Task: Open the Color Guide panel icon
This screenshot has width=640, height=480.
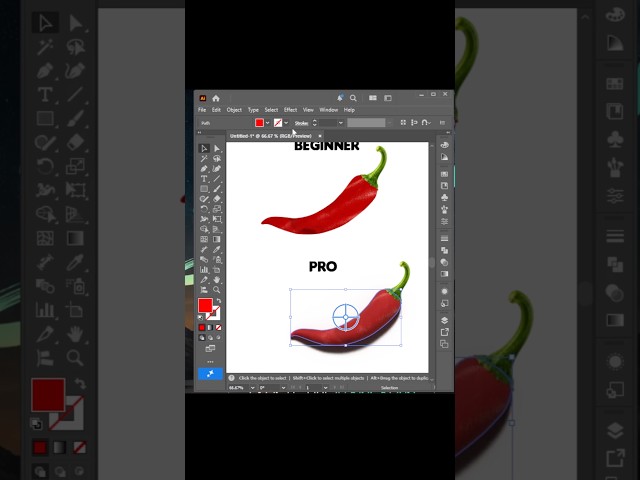Action: click(444, 157)
